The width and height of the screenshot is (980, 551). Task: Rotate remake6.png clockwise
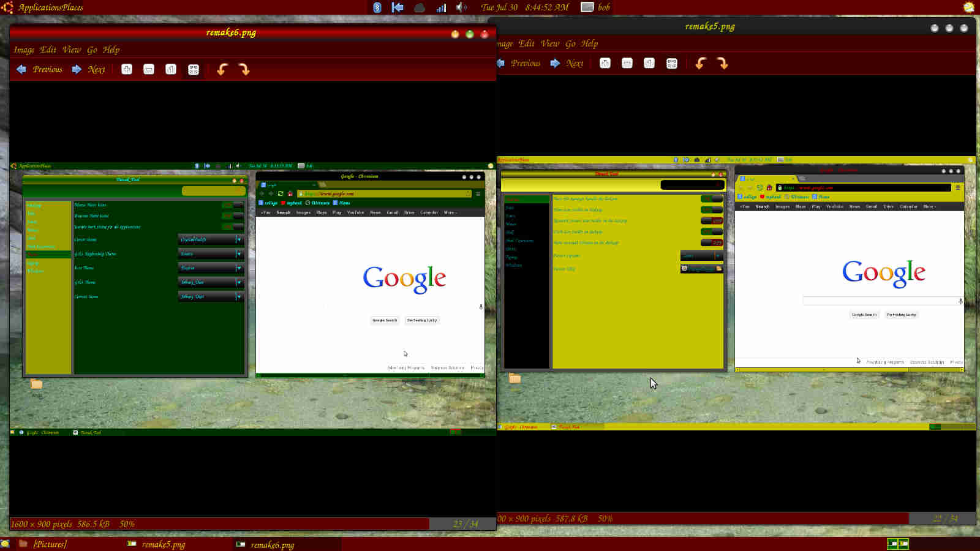tap(244, 70)
